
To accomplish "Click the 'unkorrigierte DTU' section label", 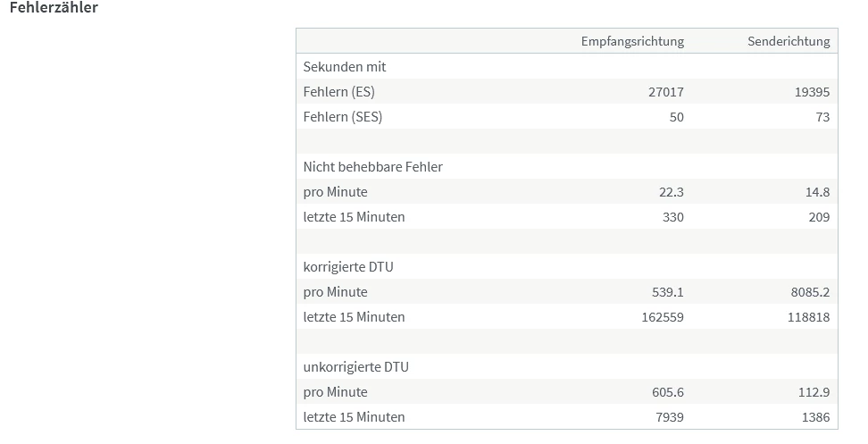I will coord(356,367).
